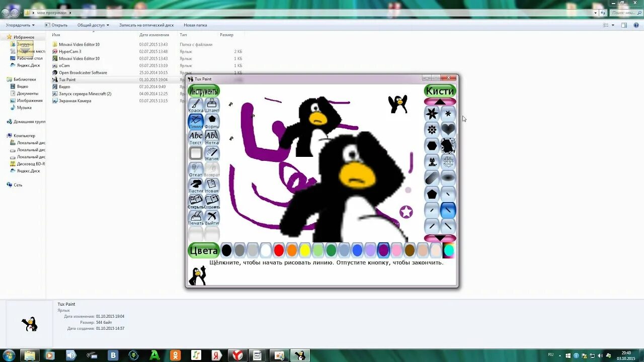
Task: Pick the yellow color swatch
Action: (x=305, y=250)
